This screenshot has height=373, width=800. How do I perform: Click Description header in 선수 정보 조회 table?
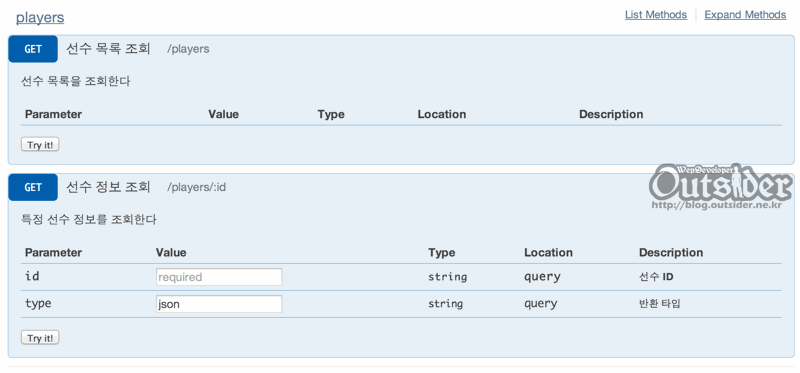[671, 253]
